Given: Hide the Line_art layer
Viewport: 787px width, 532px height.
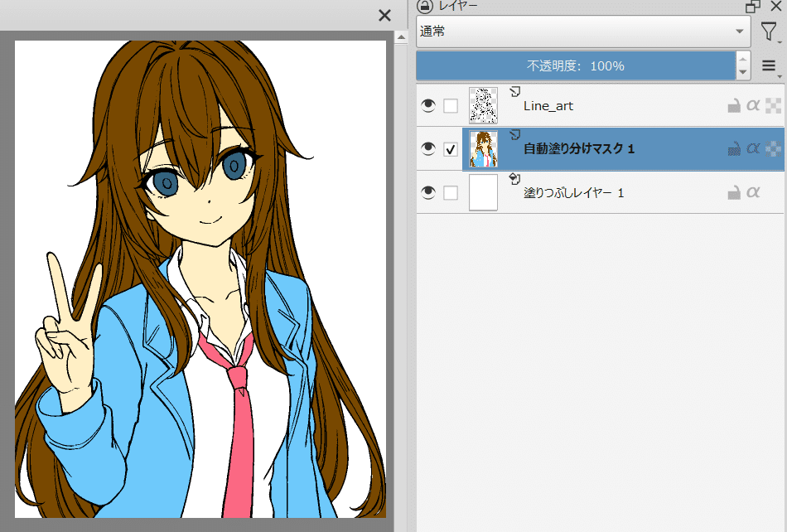Looking at the screenshot, I should (428, 105).
